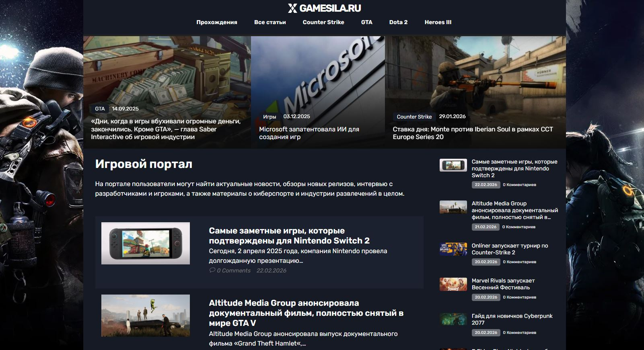Image resolution: width=644 pixels, height=350 pixels.
Task: Open the sidebar Altitude Media Group article link
Action: (515, 210)
